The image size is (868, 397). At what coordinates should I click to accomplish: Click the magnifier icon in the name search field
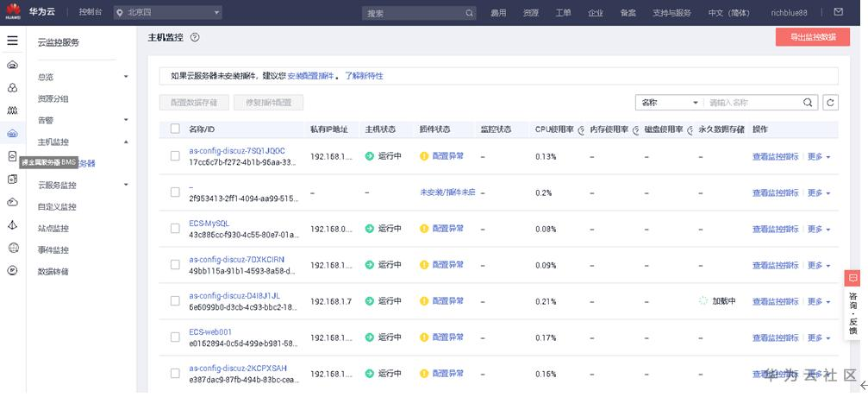coord(808,103)
